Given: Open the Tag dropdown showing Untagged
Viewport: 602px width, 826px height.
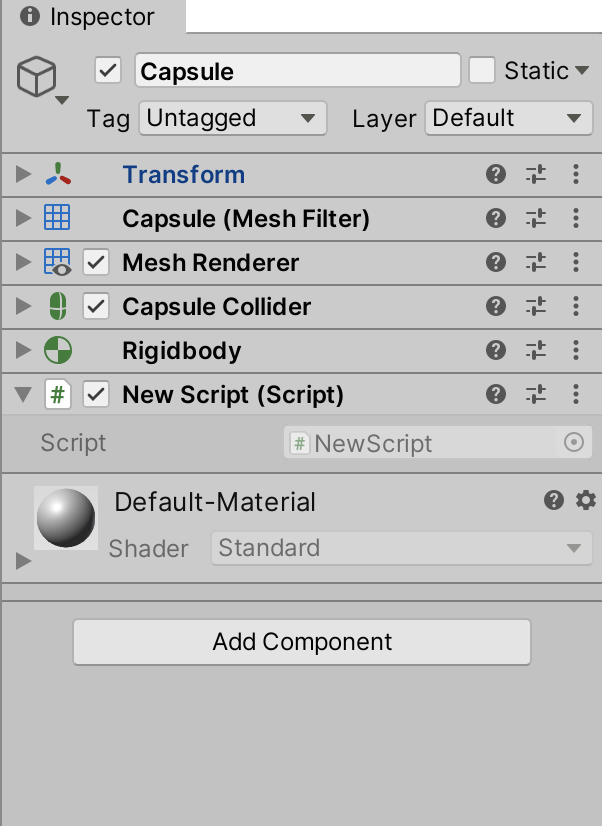Looking at the screenshot, I should 232,118.
